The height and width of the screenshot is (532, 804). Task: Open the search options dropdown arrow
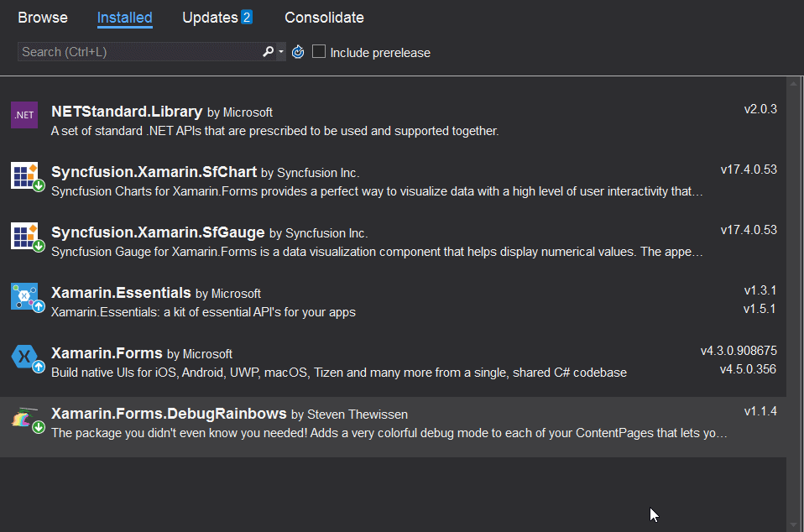pyautogui.click(x=281, y=52)
